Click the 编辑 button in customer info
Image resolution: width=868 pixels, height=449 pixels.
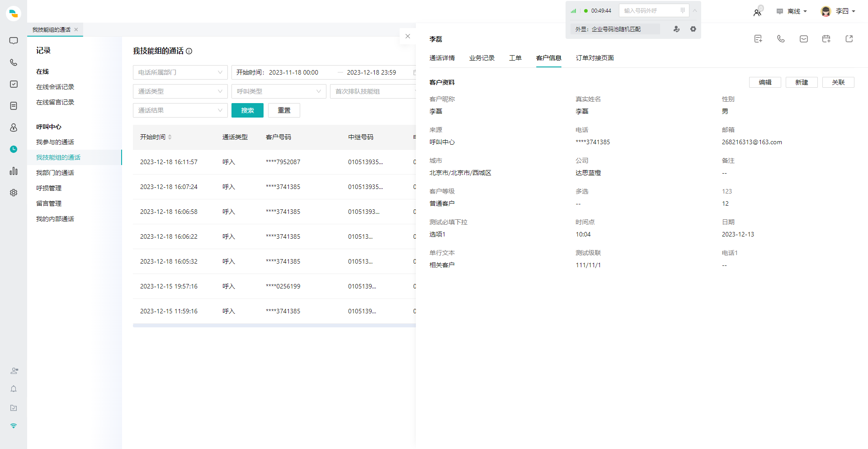pos(765,82)
